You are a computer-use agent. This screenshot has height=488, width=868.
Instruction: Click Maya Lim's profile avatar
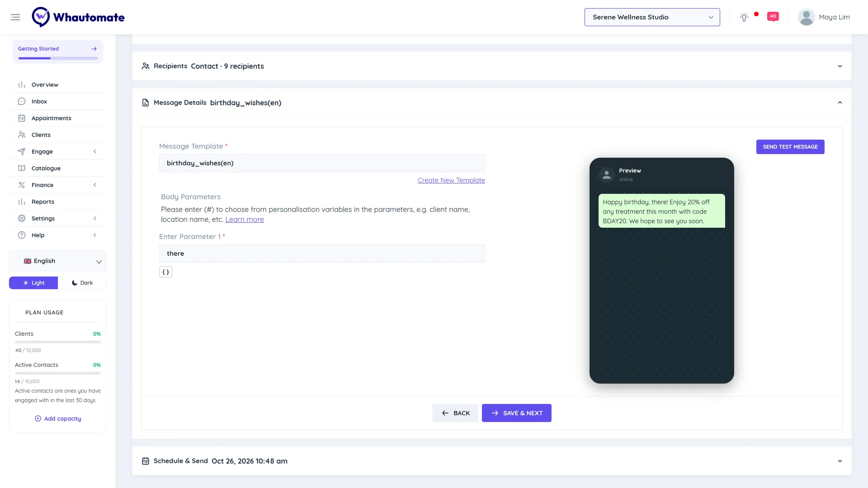pos(806,17)
